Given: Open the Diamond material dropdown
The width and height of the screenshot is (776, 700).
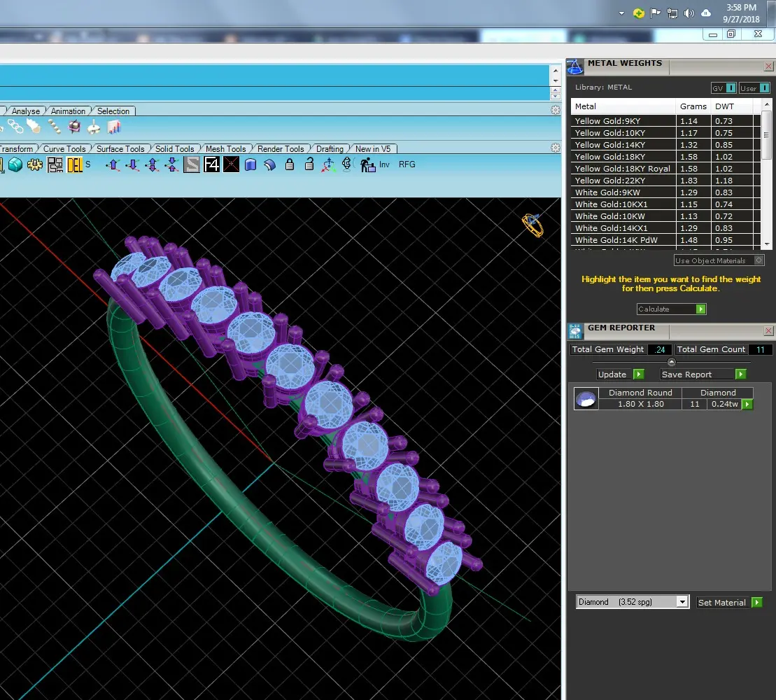Looking at the screenshot, I should tap(682, 602).
